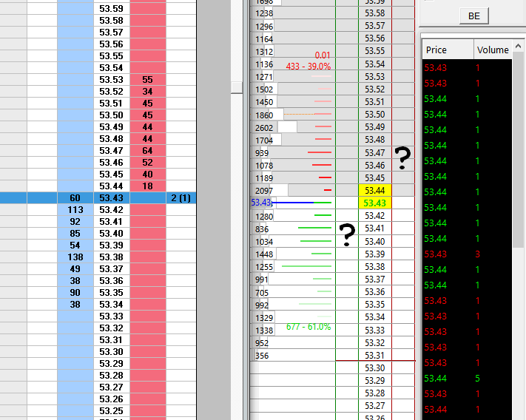This screenshot has height=420, width=526.
Task: Click the red 0.01 spread label
Action: tap(323, 55)
